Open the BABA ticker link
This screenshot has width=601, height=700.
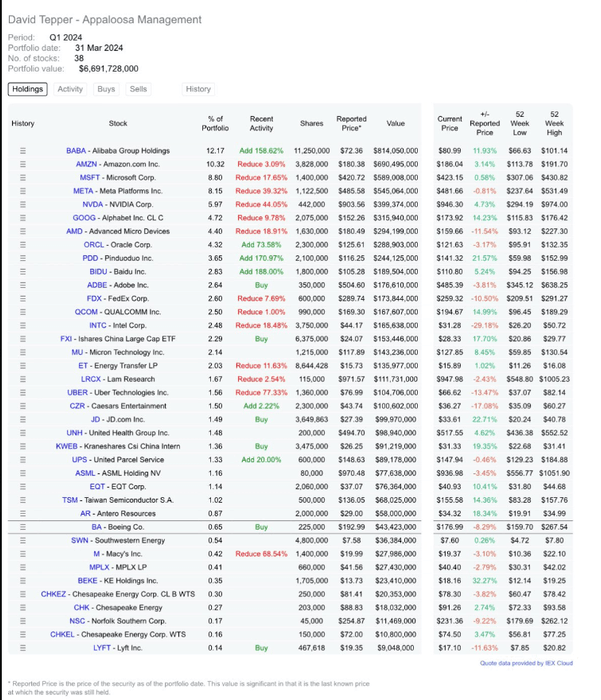pyautogui.click(x=76, y=151)
